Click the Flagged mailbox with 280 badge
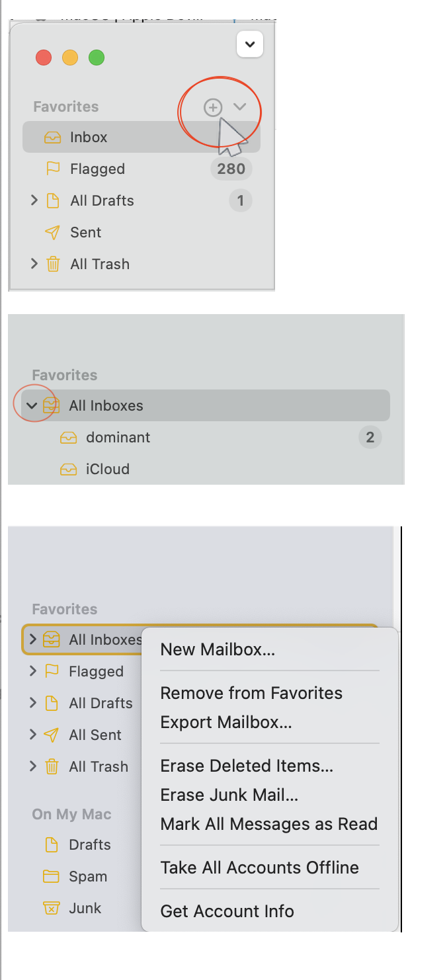The width and height of the screenshot is (447, 980). click(97, 169)
